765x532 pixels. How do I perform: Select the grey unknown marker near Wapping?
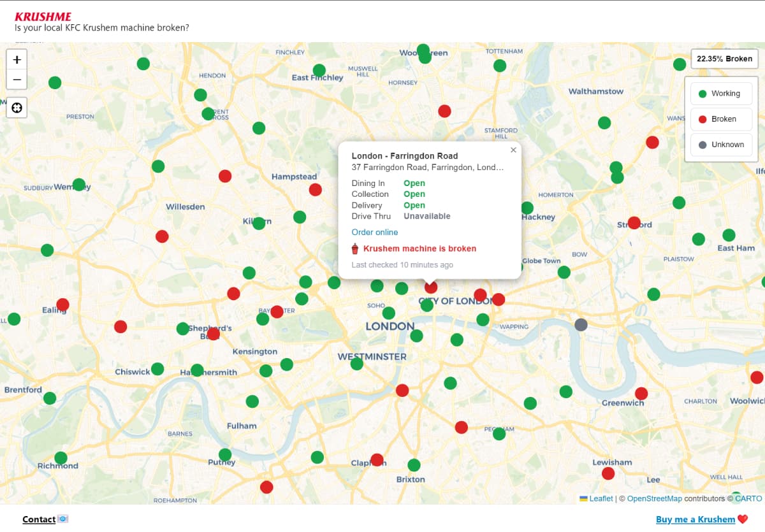pos(581,325)
